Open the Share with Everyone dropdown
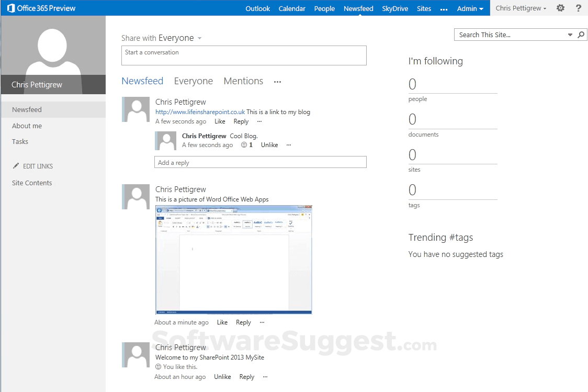Image resolution: width=588 pixels, height=392 pixels. coord(199,38)
